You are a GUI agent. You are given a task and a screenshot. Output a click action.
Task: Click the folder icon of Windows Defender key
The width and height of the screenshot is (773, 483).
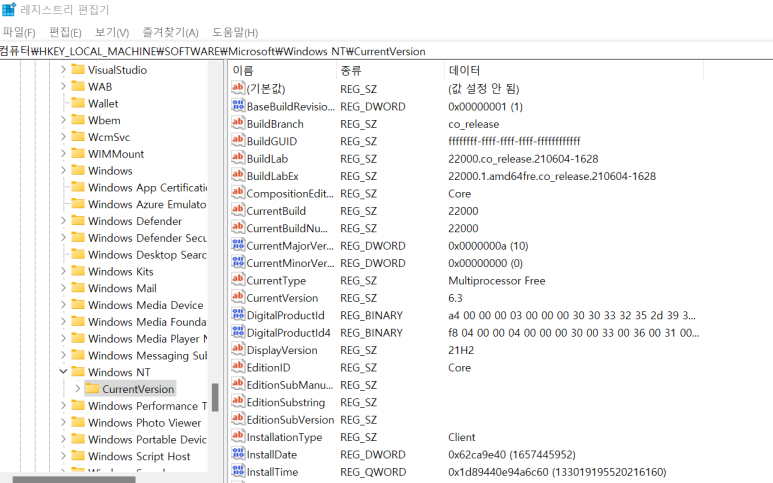click(x=78, y=220)
